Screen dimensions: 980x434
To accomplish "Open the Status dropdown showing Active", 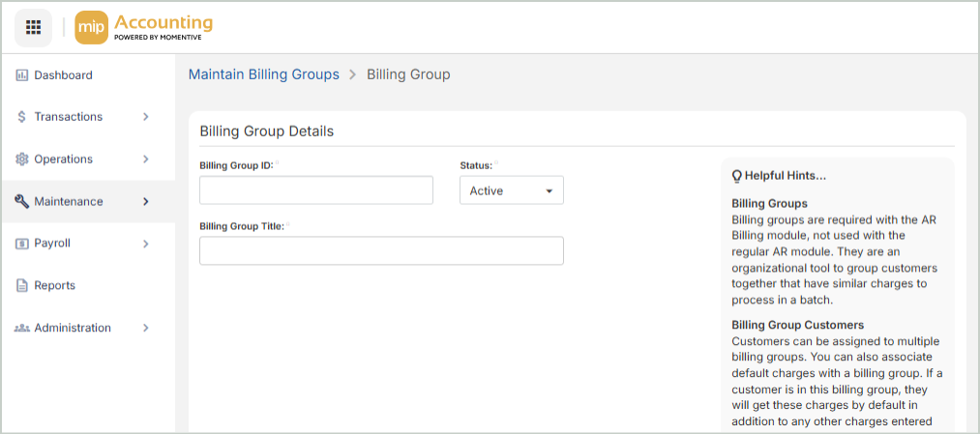I will (511, 190).
